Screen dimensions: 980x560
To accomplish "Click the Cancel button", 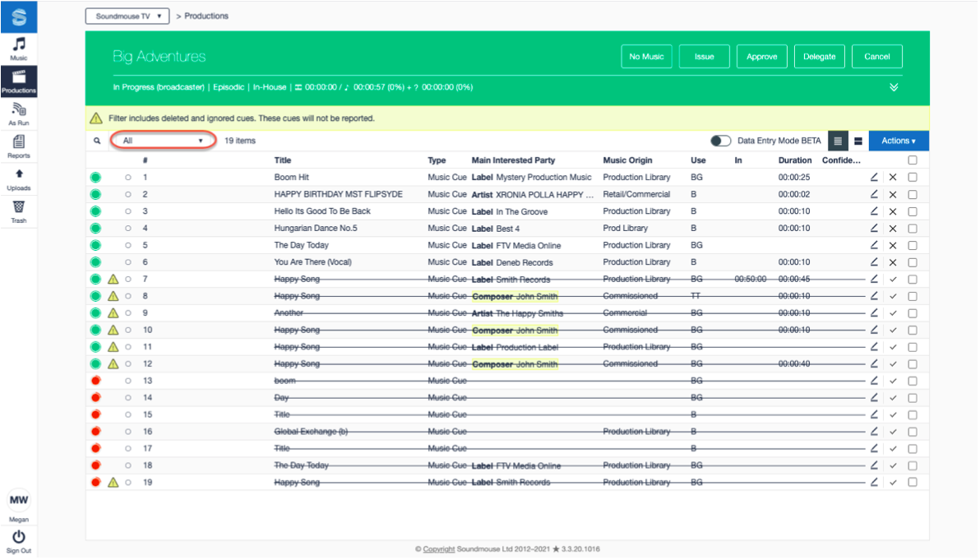I will [x=877, y=56].
